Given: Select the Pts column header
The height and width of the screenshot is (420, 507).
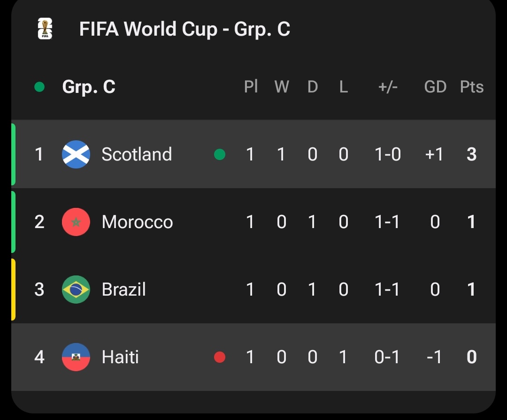Looking at the screenshot, I should (472, 87).
